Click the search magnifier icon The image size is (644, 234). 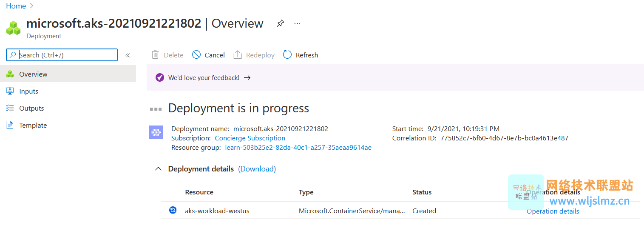13,55
